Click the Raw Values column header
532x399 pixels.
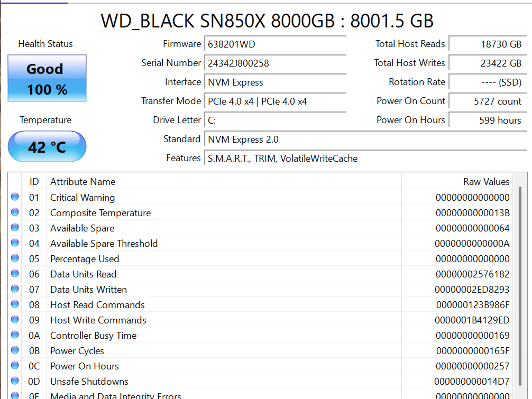[x=457, y=181]
